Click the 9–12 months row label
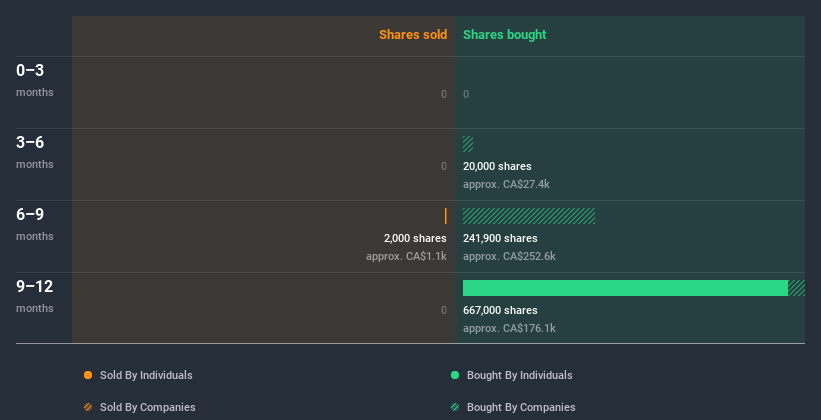This screenshot has width=821, height=420. (x=35, y=296)
